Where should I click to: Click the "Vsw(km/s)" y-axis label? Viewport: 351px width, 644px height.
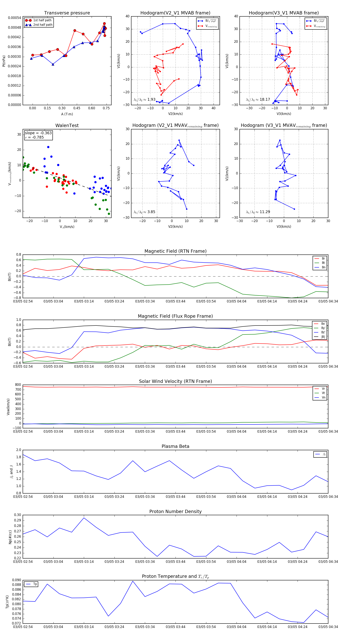[x=8, y=407]
